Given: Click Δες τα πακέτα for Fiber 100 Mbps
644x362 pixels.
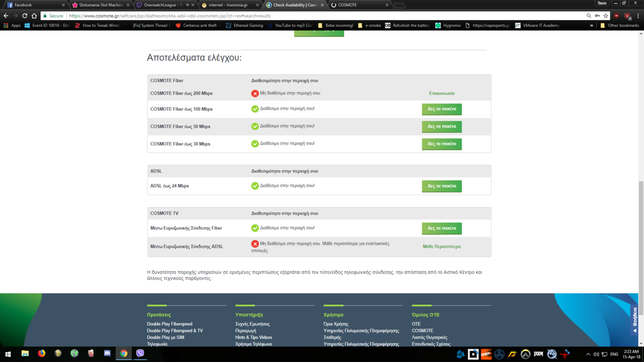Looking at the screenshot, I should point(442,109).
